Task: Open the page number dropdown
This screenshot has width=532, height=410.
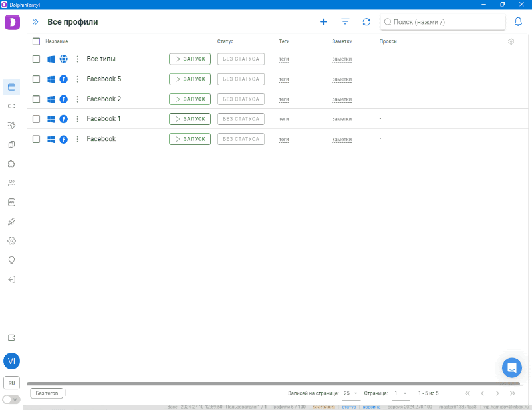Action: pyautogui.click(x=400, y=393)
